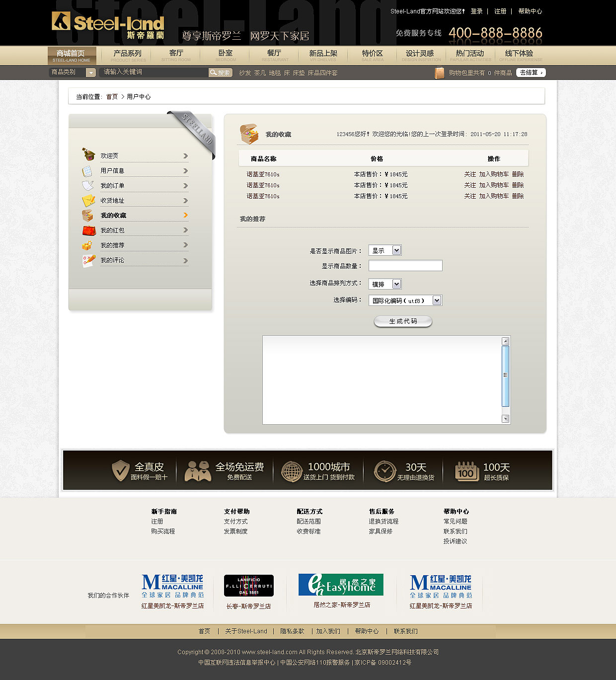Click the textarea scrollbar down arrow
The width and height of the screenshot is (616, 680).
click(x=506, y=419)
